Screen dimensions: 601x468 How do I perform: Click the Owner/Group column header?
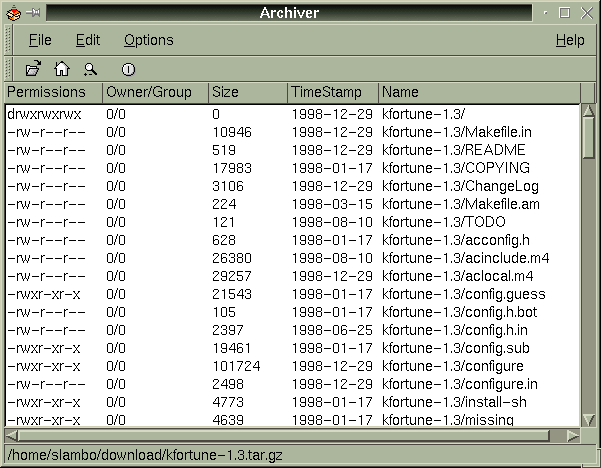(155, 92)
